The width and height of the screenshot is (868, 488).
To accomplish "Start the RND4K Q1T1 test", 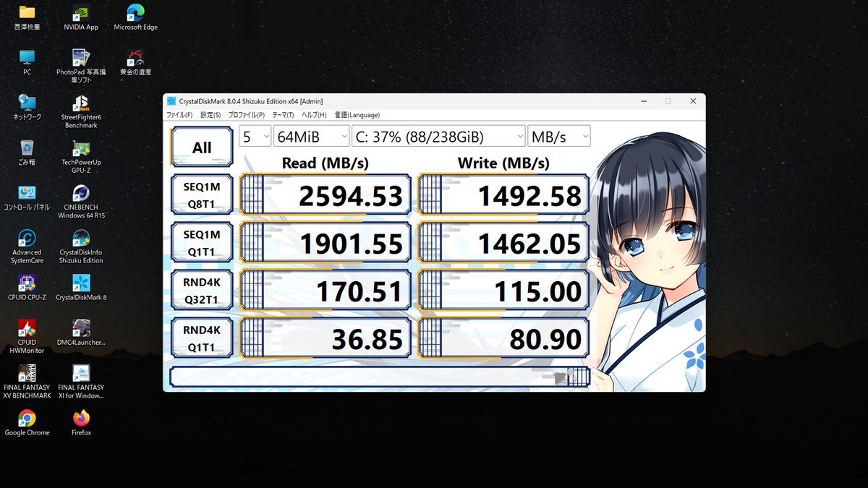I will click(x=202, y=338).
